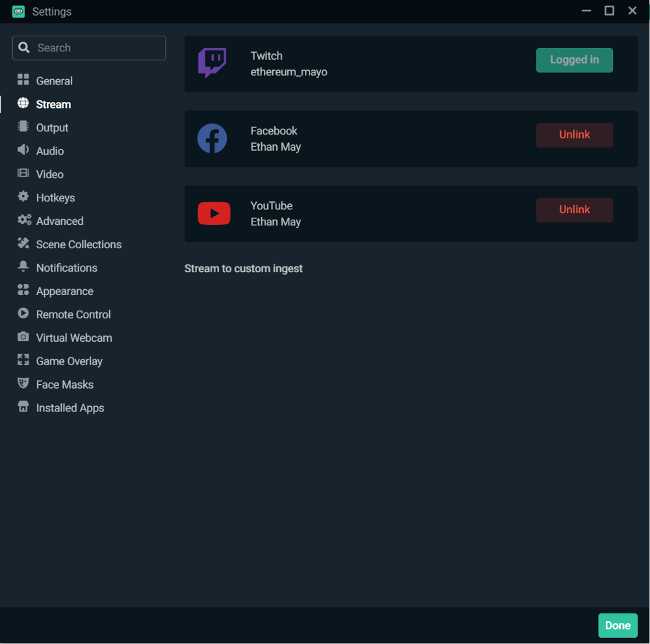Open General settings section

pyautogui.click(x=55, y=81)
